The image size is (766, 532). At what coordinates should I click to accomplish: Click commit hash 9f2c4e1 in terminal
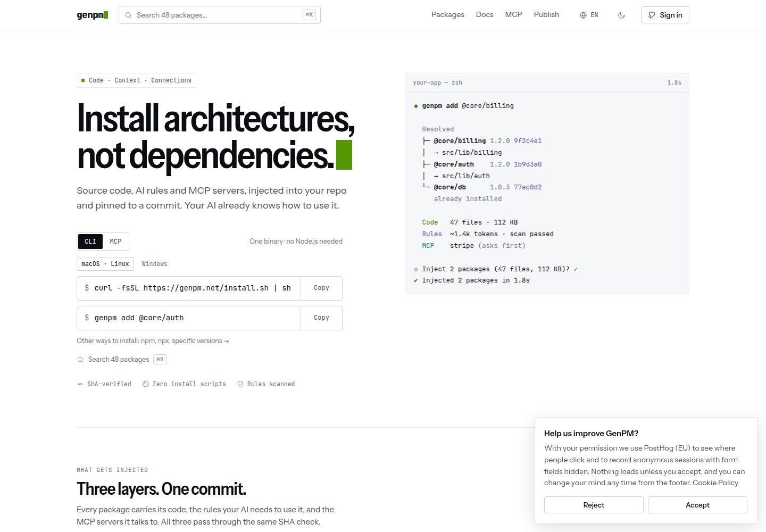tap(528, 141)
